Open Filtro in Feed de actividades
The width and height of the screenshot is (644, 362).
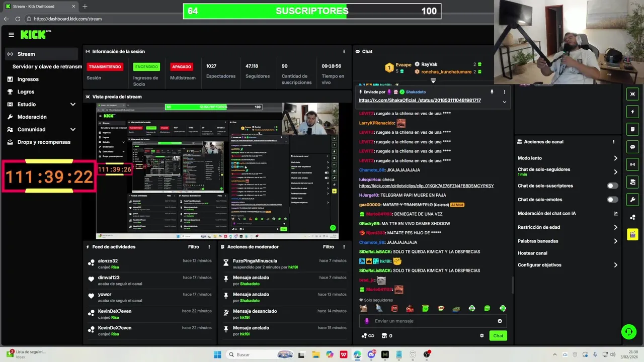point(194,247)
